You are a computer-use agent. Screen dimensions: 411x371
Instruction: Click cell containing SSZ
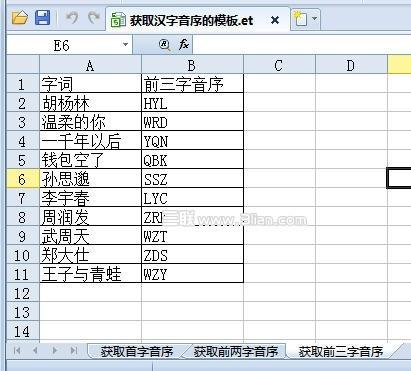click(x=192, y=179)
